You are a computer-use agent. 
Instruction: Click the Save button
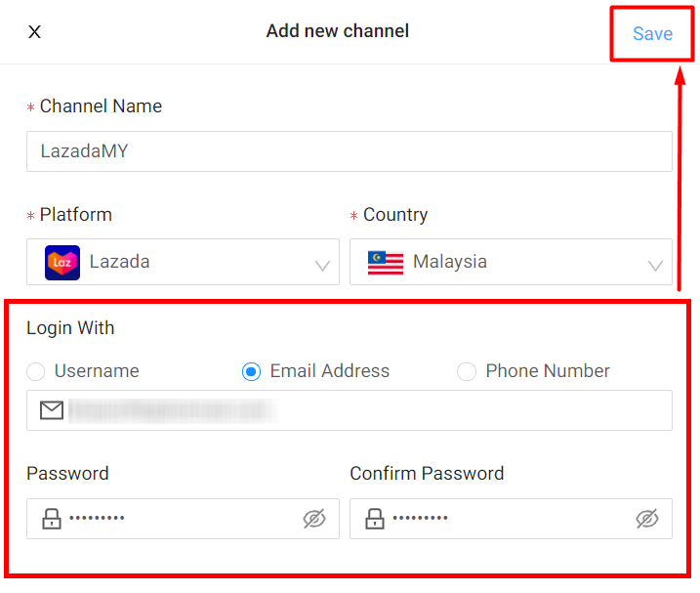tap(652, 34)
